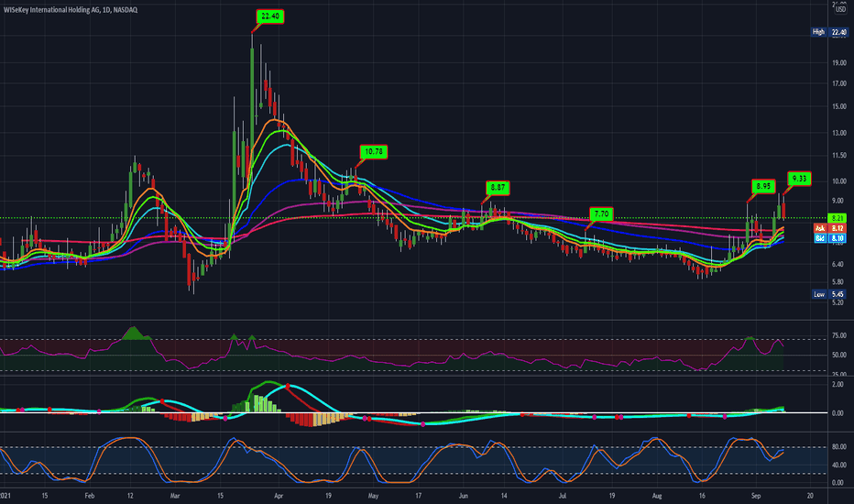Click the Feb label on the time axis

(90, 496)
